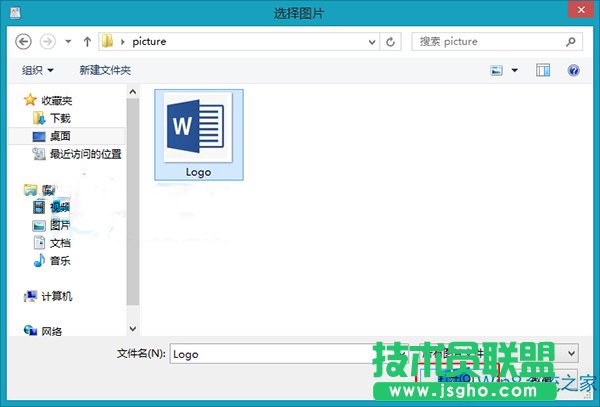Click the navigation pane scrollbar thumb

coord(133,202)
